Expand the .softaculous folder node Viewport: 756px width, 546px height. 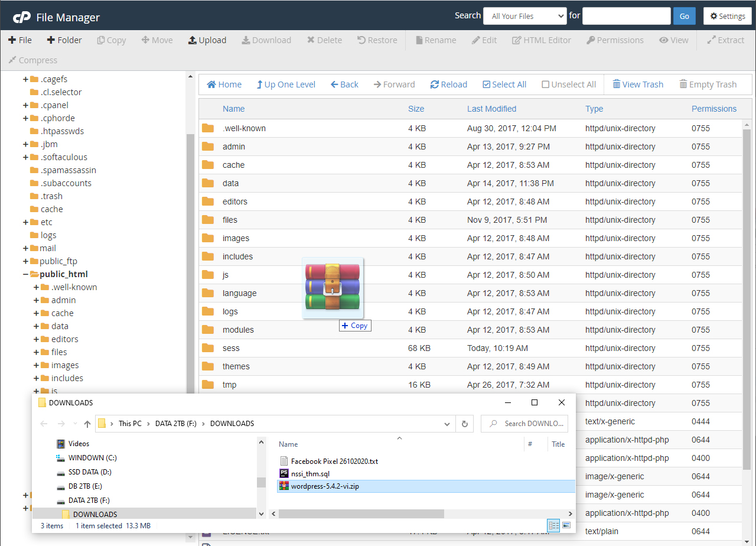pyautogui.click(x=25, y=157)
